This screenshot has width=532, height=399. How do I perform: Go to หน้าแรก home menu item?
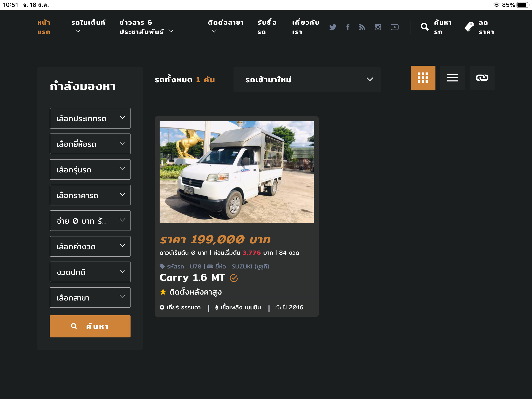tap(44, 27)
